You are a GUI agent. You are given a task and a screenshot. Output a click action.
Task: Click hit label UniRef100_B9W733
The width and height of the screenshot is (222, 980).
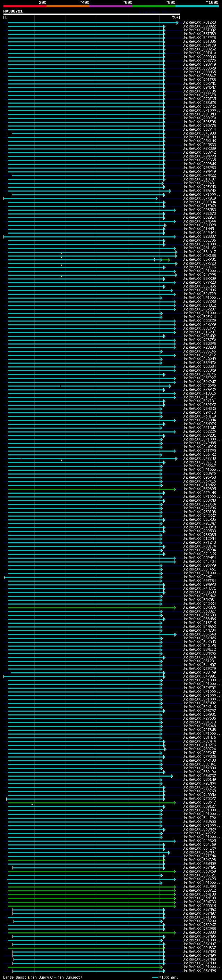coord(199,902)
